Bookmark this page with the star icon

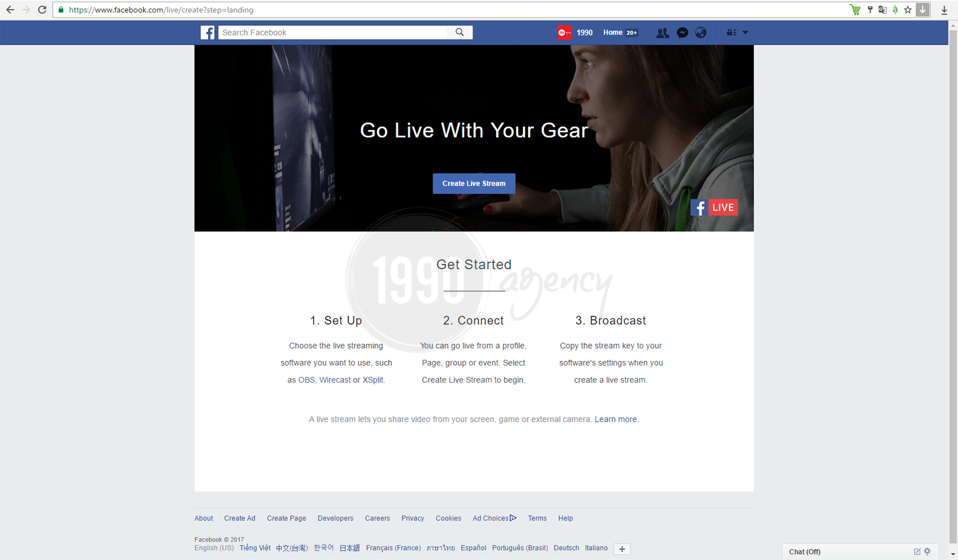[908, 10]
